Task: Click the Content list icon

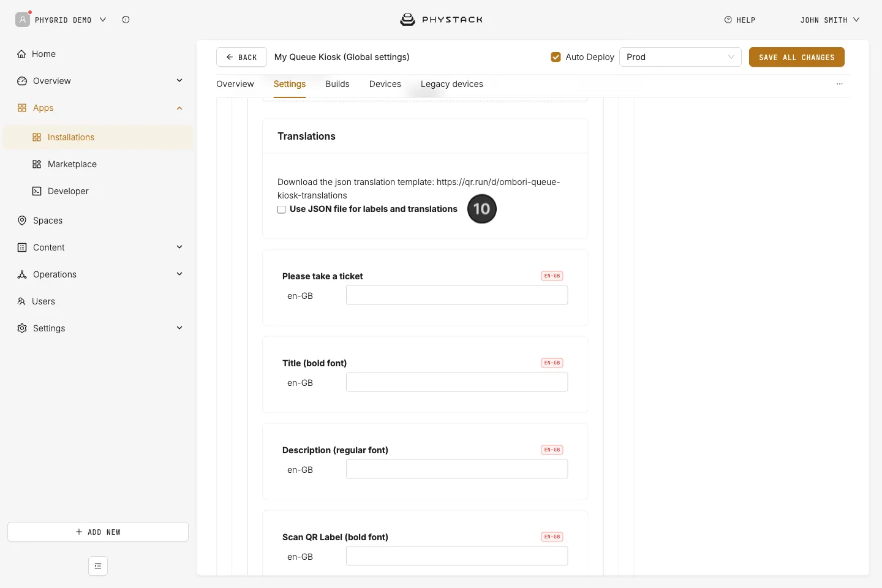Action: 22,247
